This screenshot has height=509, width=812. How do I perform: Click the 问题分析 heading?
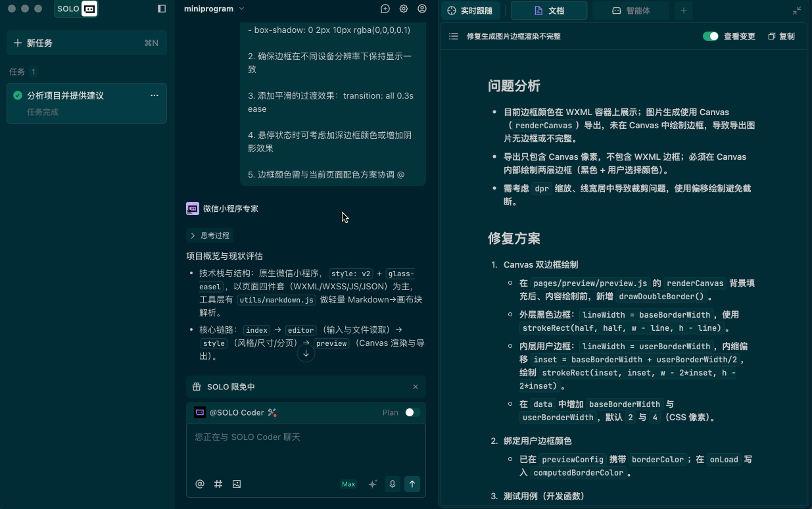click(514, 85)
